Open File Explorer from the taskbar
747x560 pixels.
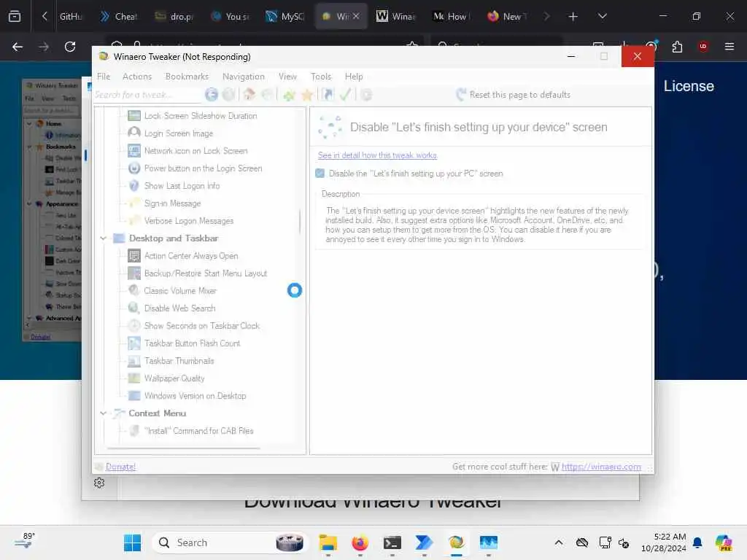coord(328,542)
